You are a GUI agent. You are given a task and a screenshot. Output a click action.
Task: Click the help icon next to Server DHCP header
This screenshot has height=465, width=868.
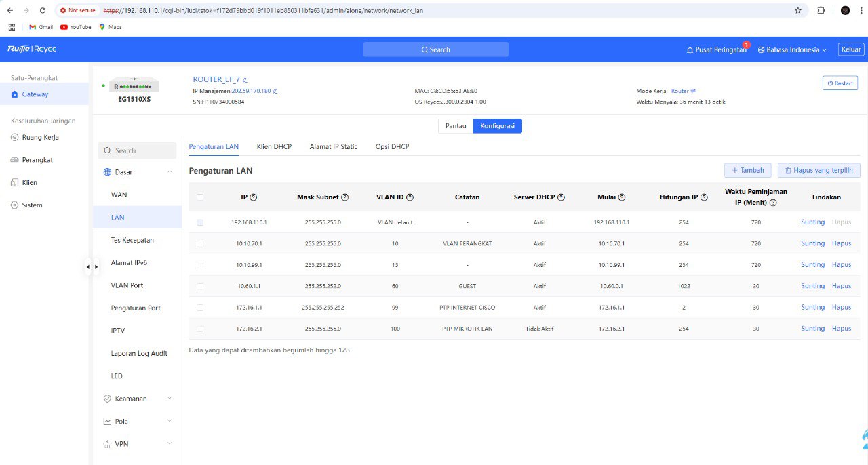(x=561, y=197)
